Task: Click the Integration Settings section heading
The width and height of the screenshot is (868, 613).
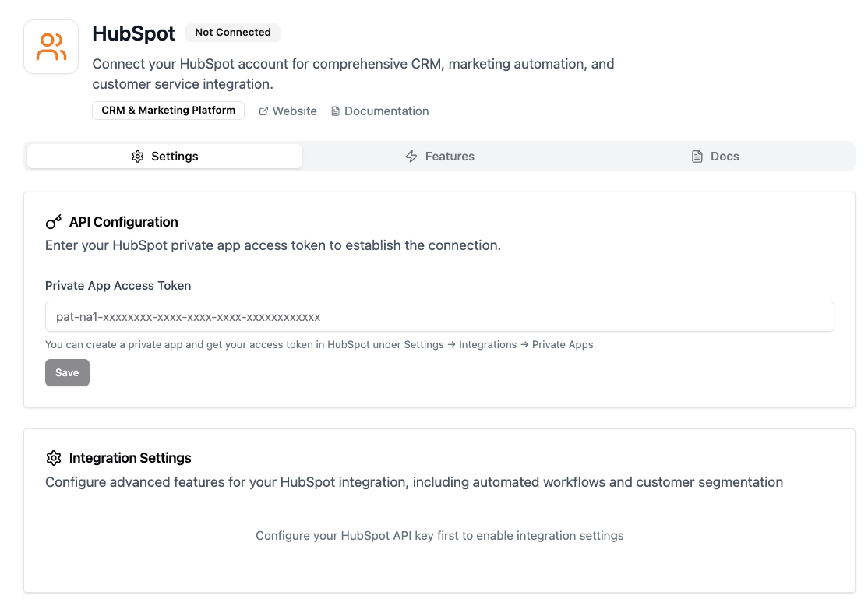Action: click(129, 458)
